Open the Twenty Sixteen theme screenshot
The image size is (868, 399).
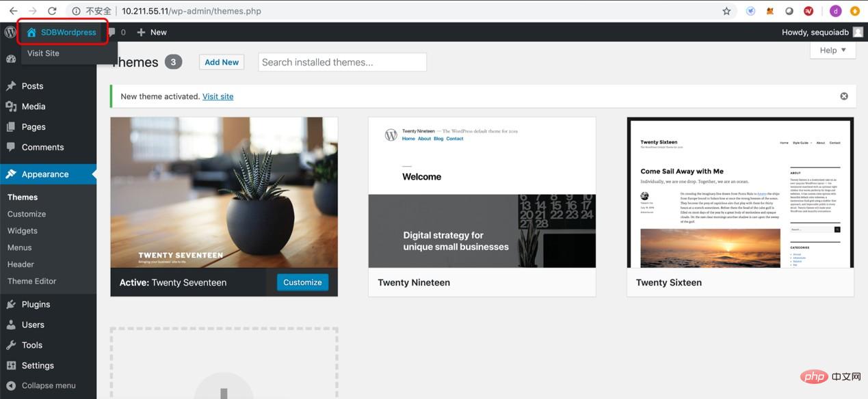(x=740, y=193)
